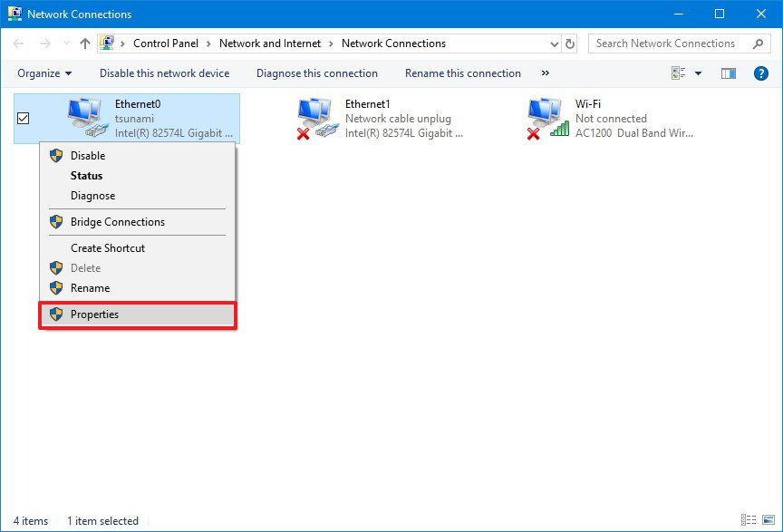This screenshot has height=532, width=783.
Task: Open the preview pane icon
Action: coord(728,73)
